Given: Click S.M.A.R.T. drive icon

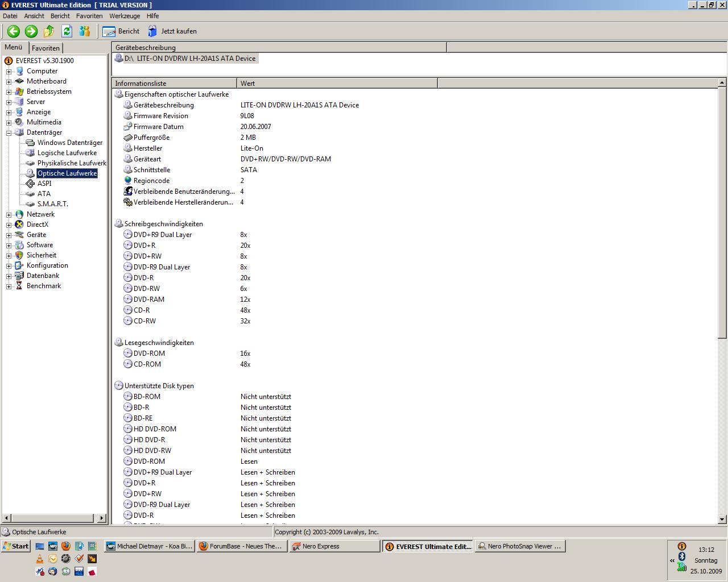Looking at the screenshot, I should [30, 204].
